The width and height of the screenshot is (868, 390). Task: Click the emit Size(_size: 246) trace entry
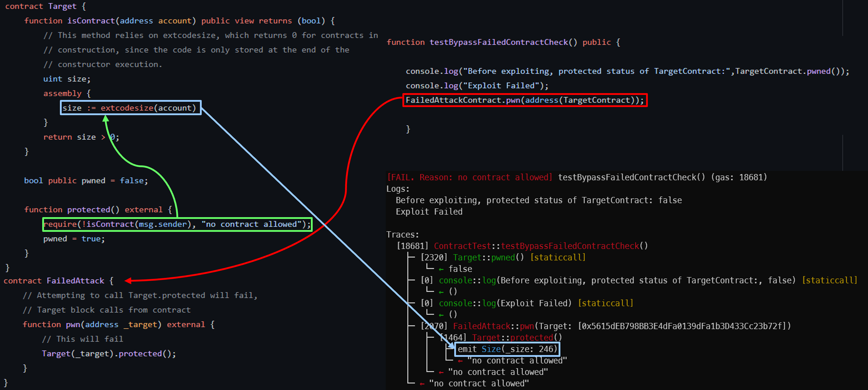tap(507, 349)
